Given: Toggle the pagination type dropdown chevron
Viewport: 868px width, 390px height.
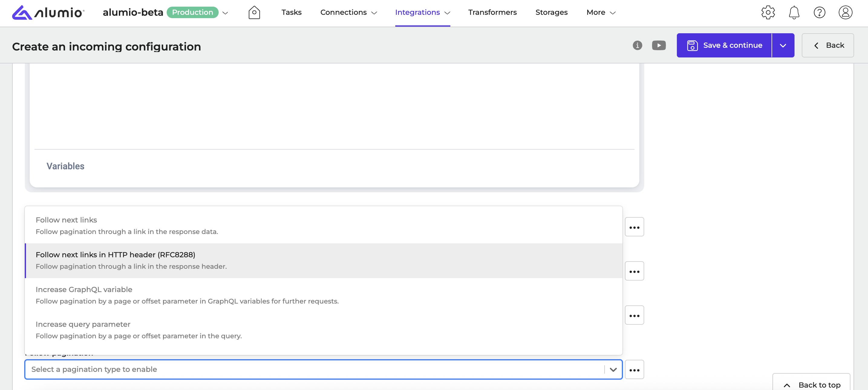Looking at the screenshot, I should pyautogui.click(x=613, y=369).
